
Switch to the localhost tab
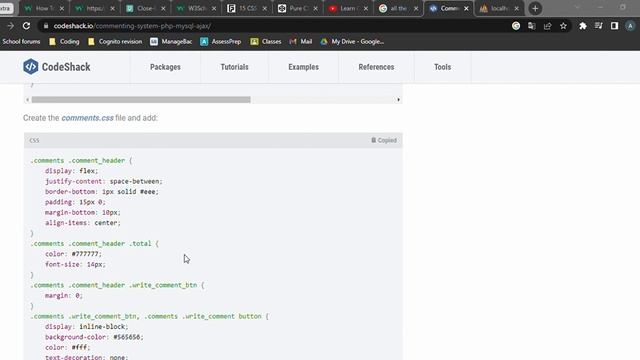coord(499,8)
